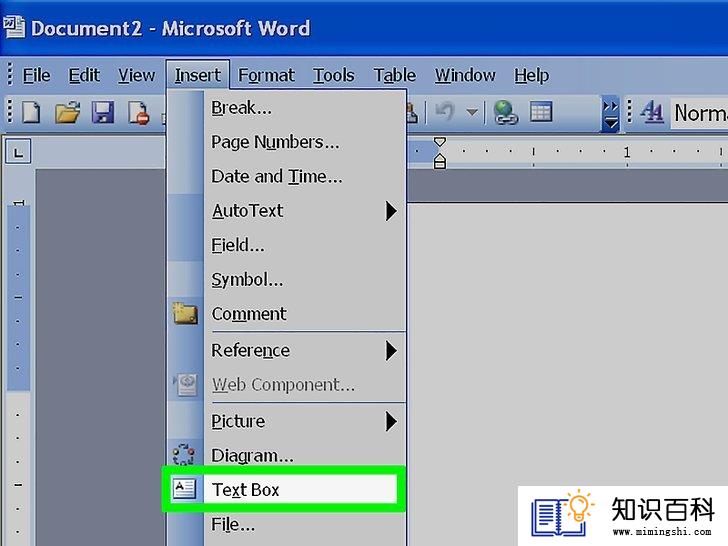Image resolution: width=728 pixels, height=546 pixels.
Task: Open the Tools menu
Action: coord(333,75)
